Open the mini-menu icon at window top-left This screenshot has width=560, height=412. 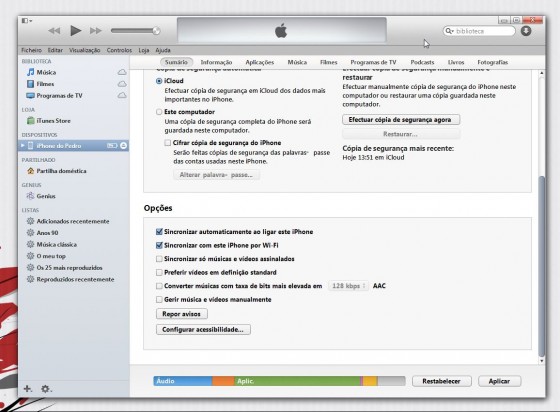[27, 21]
